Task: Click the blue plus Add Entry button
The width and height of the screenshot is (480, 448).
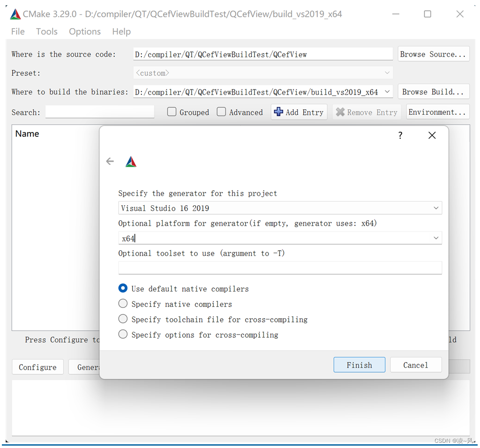Action: click(299, 112)
